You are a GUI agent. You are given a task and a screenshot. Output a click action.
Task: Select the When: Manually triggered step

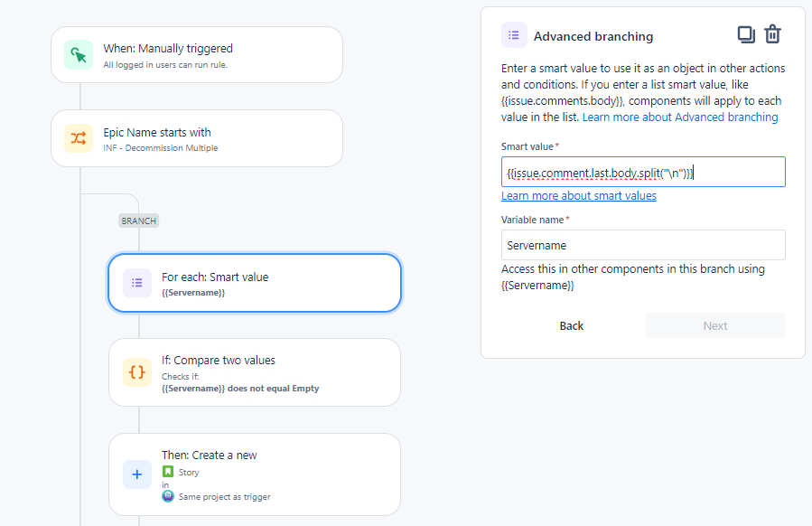tap(197, 55)
